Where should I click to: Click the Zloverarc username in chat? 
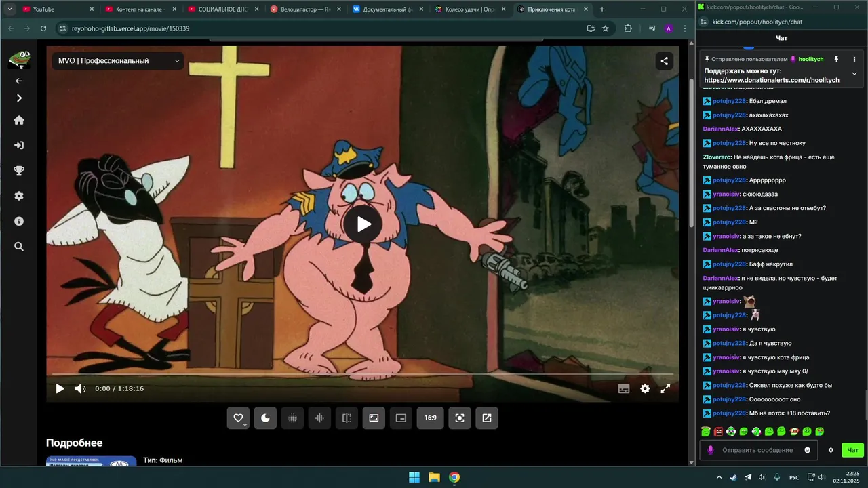pos(717,157)
